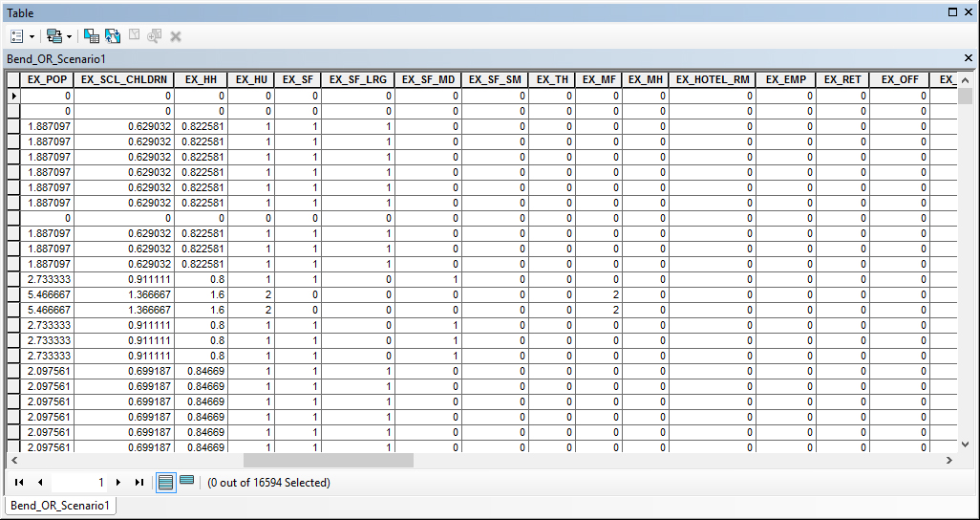Open Select By Attributes tool
Screen dimensions: 980x520
tap(92, 36)
